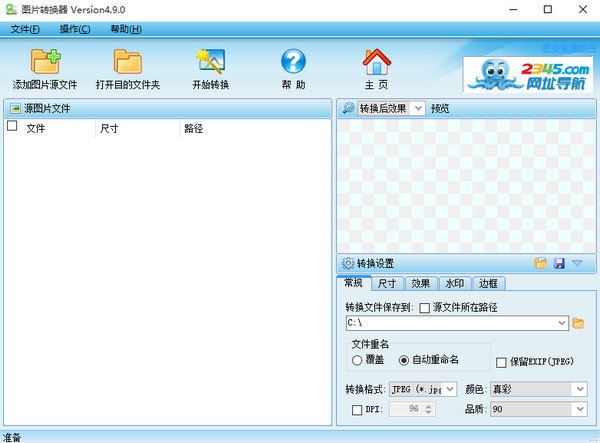The image size is (600, 443).
Task: Select the 覆盖 radio button
Action: tap(357, 360)
